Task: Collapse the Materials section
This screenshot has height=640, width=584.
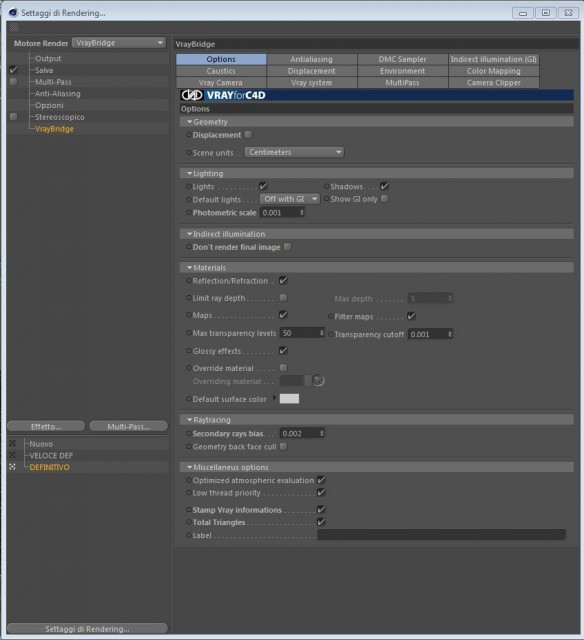Action: (x=189, y=267)
